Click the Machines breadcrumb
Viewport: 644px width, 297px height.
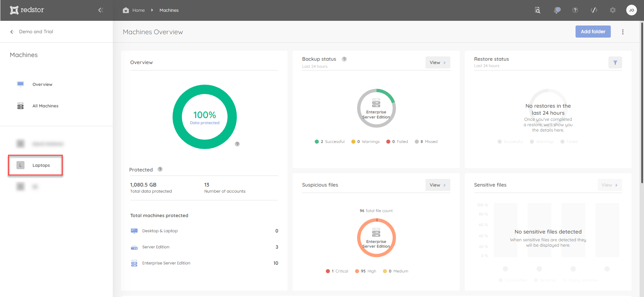[169, 10]
